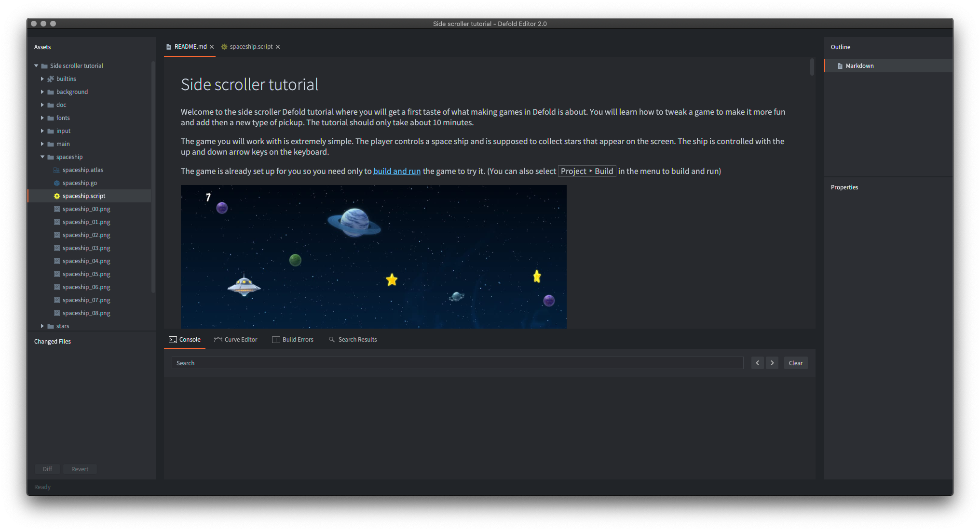The height and width of the screenshot is (531, 980).
Task: Click the Search Results magnifier icon
Action: point(332,340)
